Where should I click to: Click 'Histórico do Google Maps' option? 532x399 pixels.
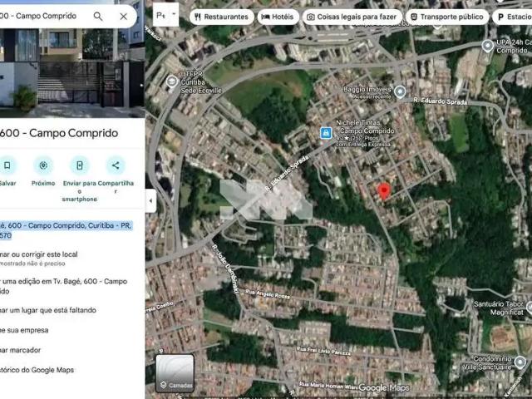(x=37, y=370)
